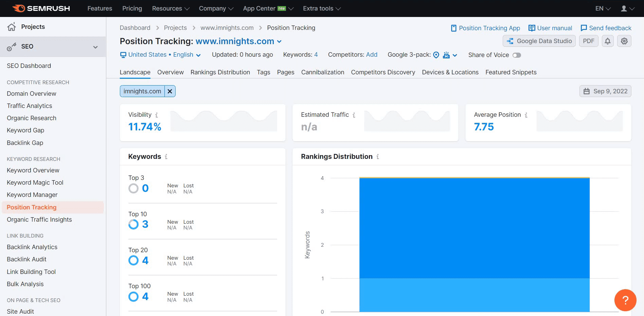Open the Competitors Discovery tab
The image size is (644, 316).
click(x=383, y=72)
